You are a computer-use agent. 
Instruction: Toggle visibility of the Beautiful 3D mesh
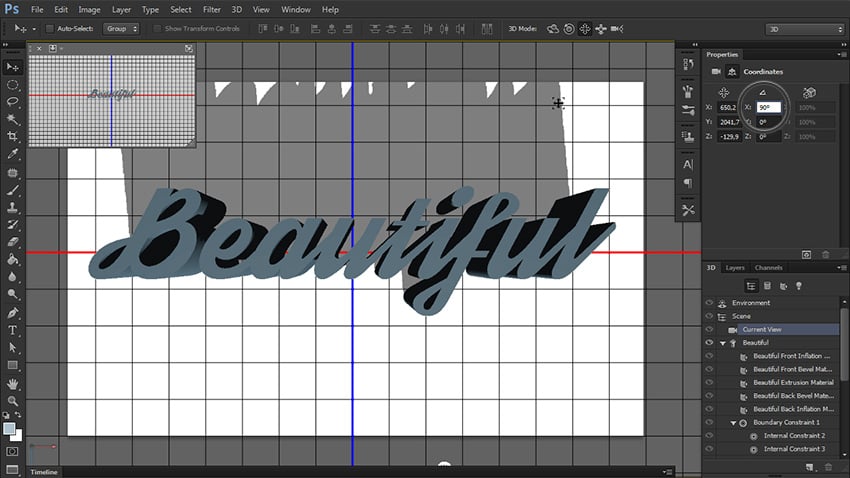click(x=709, y=343)
